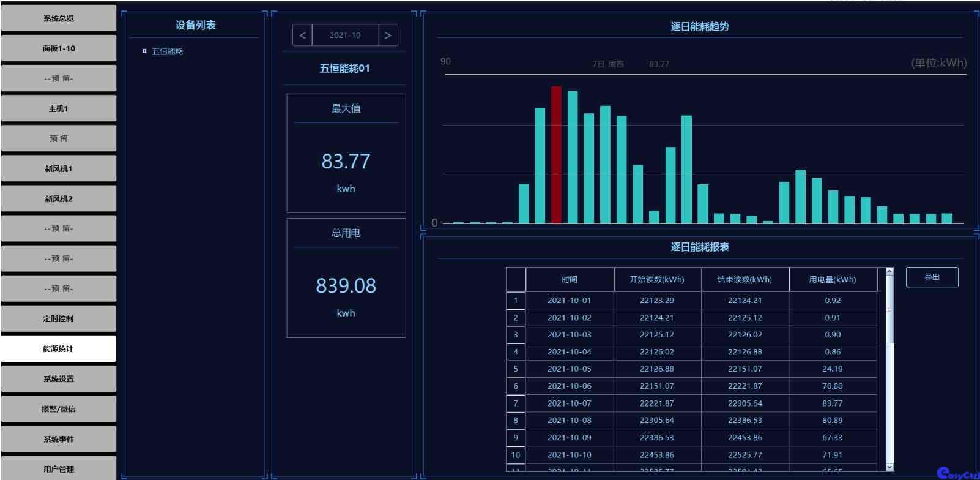Click the table scrollbar up arrow
Viewport: 980px width, 480px height.
pos(889,272)
